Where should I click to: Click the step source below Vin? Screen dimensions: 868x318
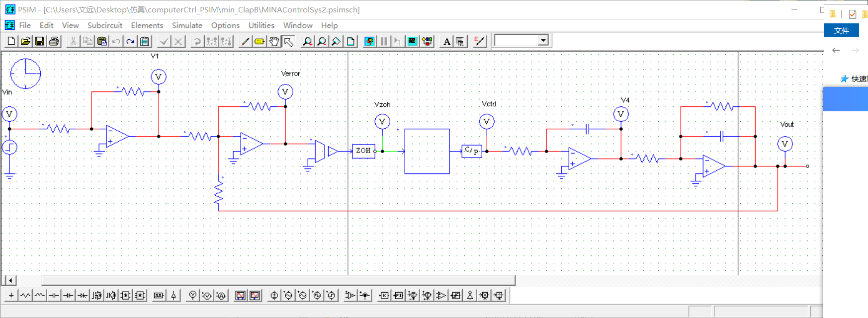coord(9,148)
